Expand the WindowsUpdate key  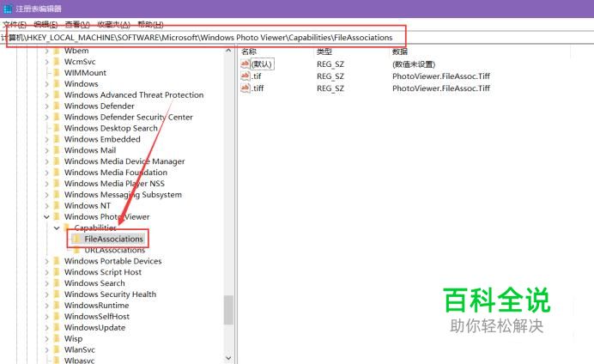coord(46,328)
